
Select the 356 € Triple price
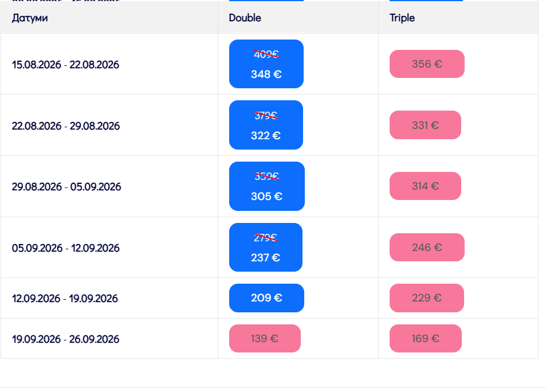(427, 64)
